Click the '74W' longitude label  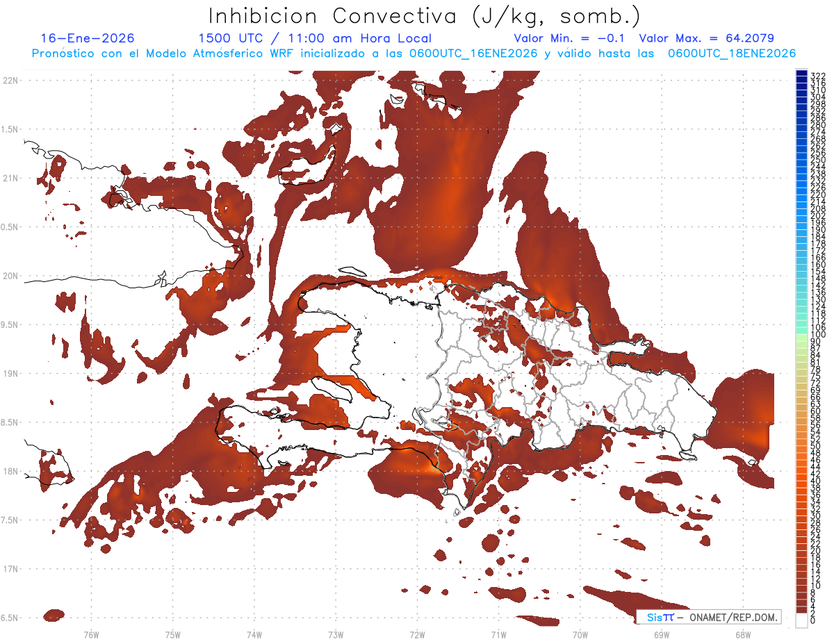click(254, 635)
